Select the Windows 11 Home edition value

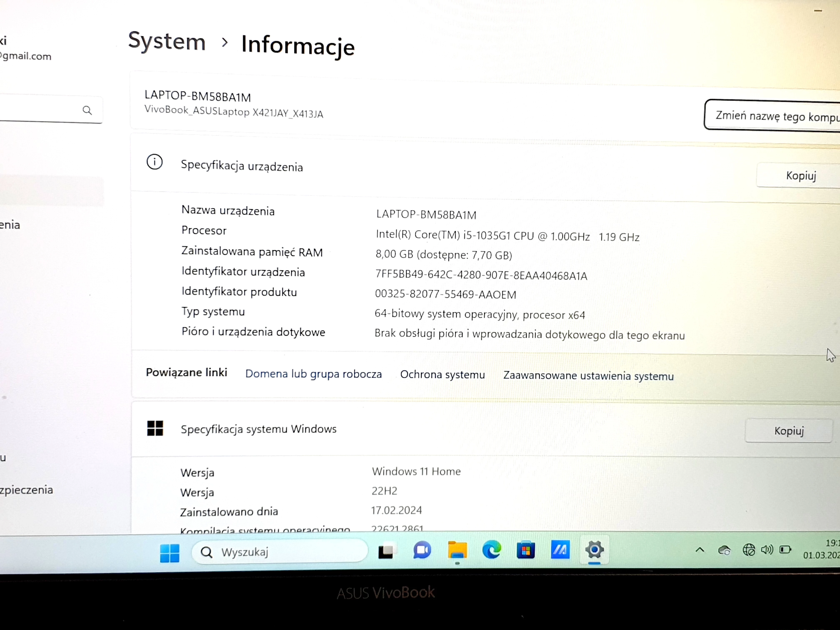click(416, 471)
